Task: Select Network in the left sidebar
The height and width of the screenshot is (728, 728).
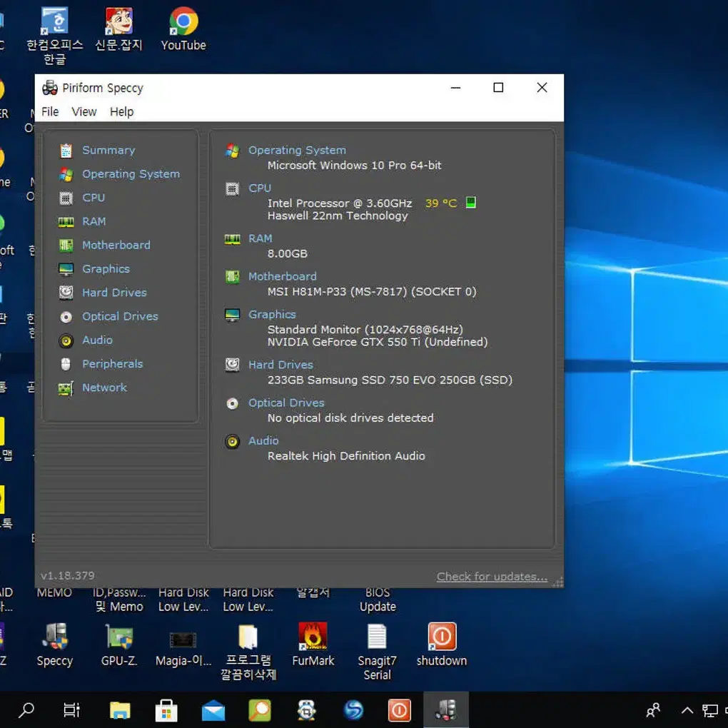Action: click(x=104, y=388)
